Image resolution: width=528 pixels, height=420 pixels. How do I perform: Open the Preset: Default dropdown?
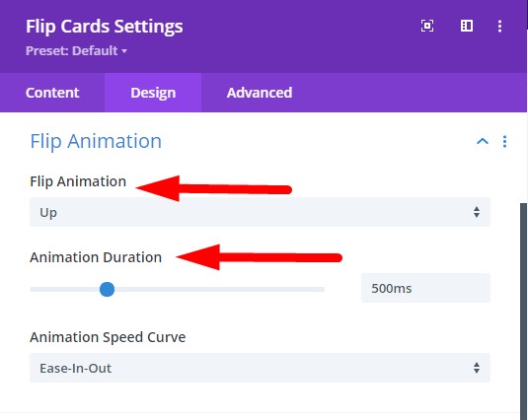(x=76, y=51)
